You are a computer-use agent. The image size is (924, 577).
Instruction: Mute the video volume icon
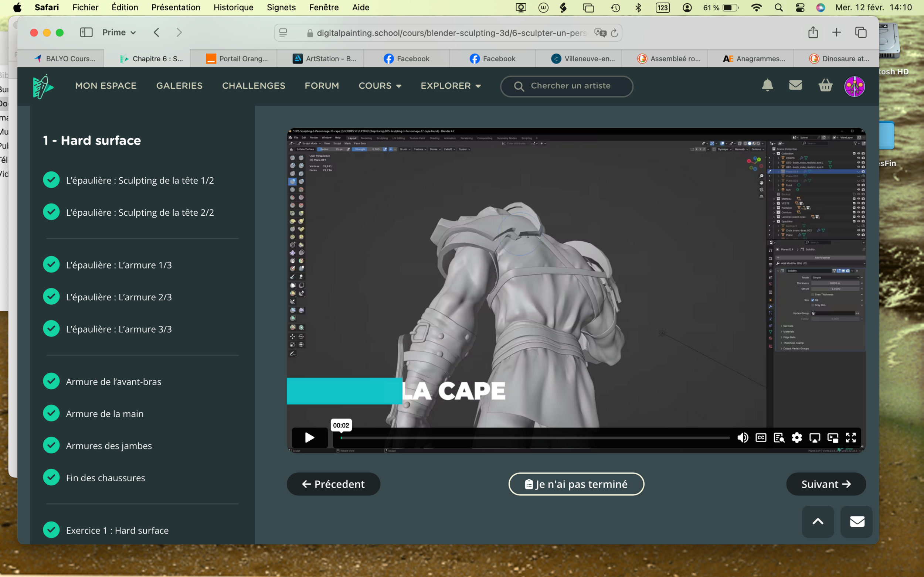click(743, 437)
